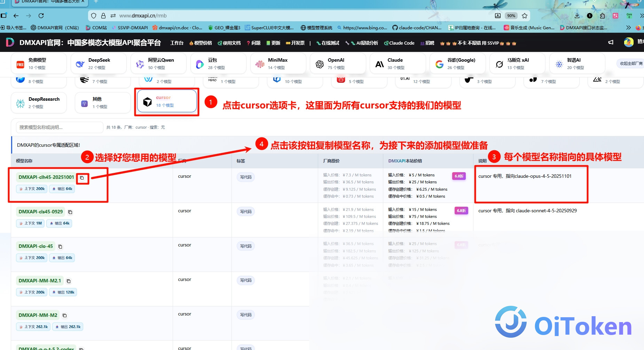Open 模型价格 in top navigation
This screenshot has width=644, height=350.
click(x=201, y=43)
